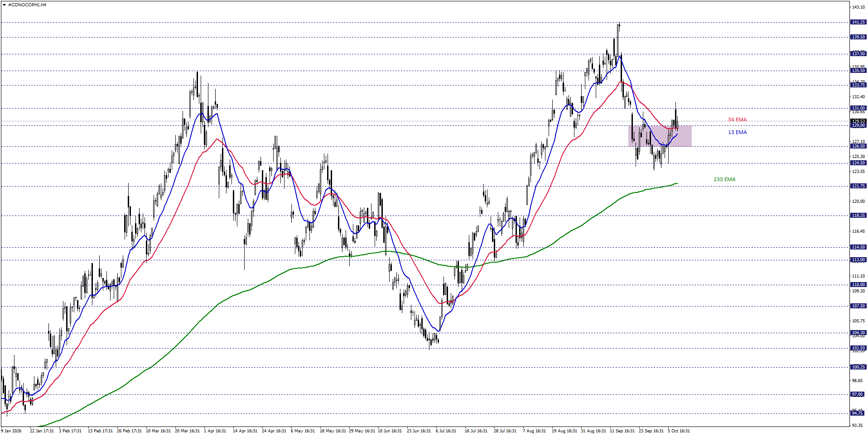This screenshot has height=436, width=868.
Task: Click the small triangle before #CONOCOPHI,H4
Action: click(5, 5)
